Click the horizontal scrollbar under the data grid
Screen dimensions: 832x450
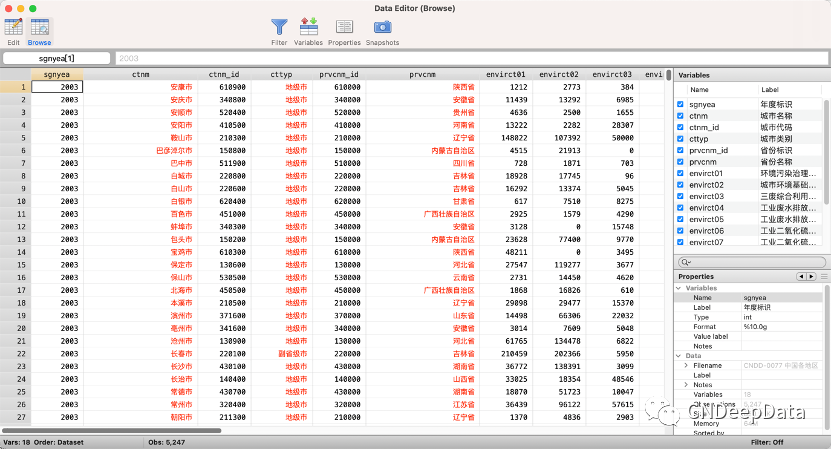click(x=111, y=430)
